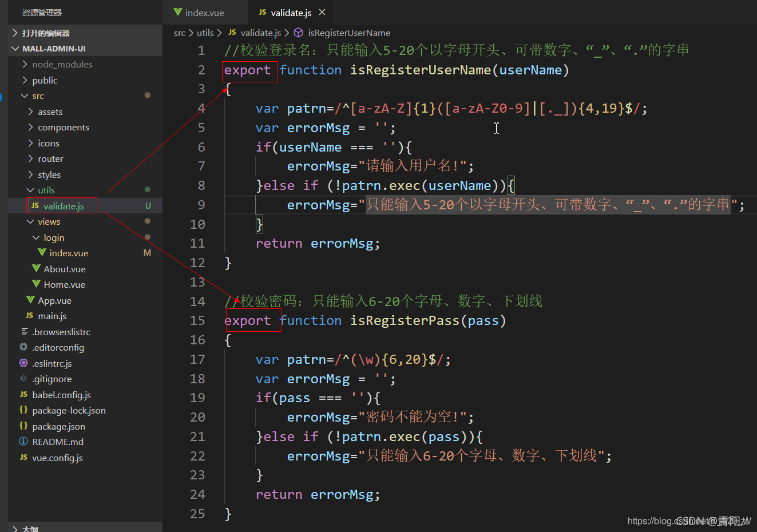This screenshot has width=757, height=532.
Task: Click the Vue icon beside About.vue
Action: [36, 268]
